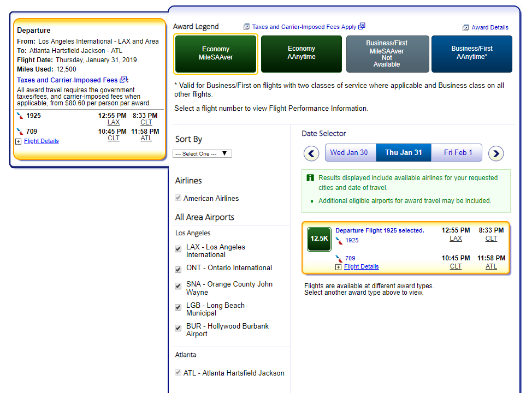Click the previous date arrow in Date Selector

point(311,153)
